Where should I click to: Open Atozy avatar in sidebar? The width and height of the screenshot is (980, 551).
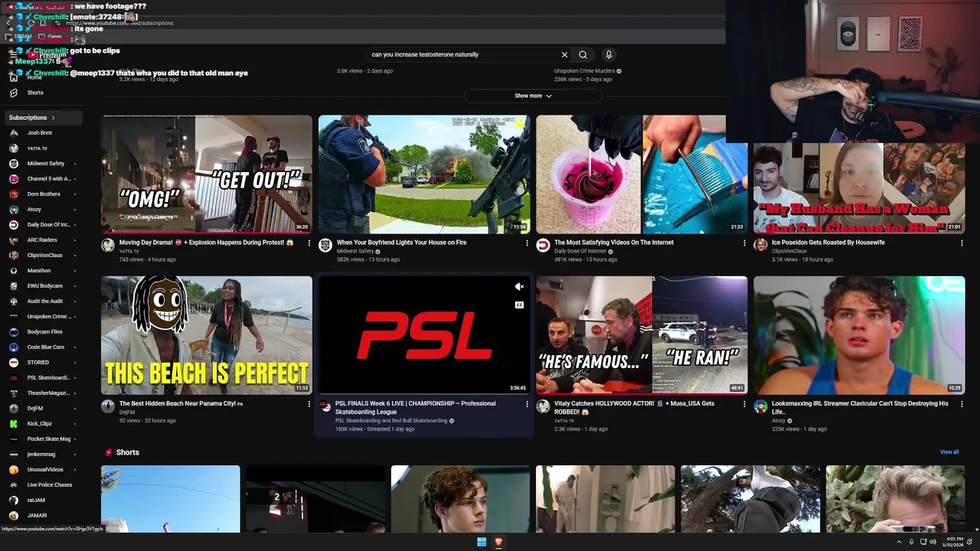coord(13,209)
